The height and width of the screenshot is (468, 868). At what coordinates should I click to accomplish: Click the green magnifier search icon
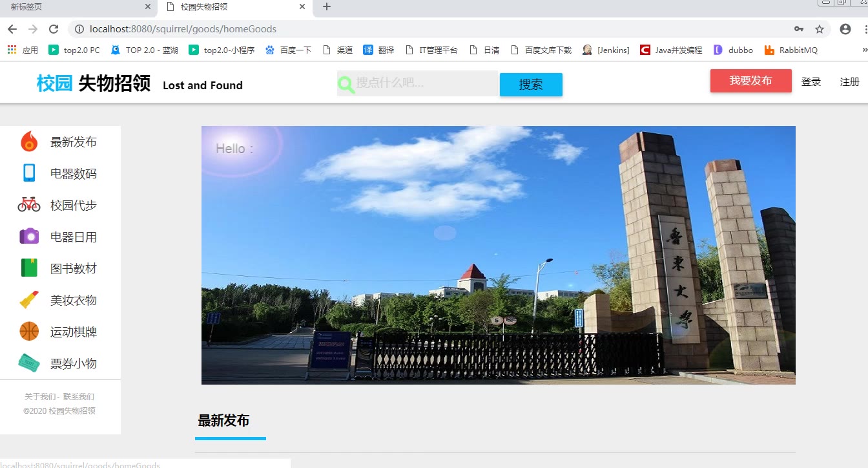point(346,84)
